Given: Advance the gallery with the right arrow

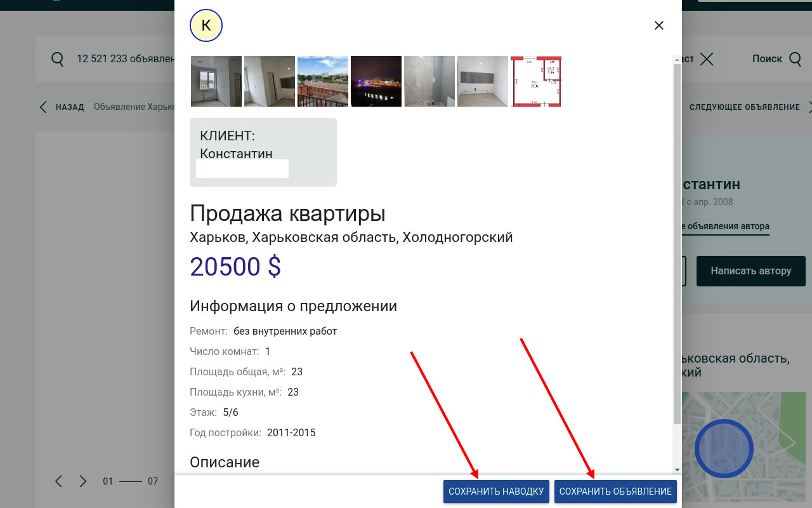Looking at the screenshot, I should (x=82, y=481).
